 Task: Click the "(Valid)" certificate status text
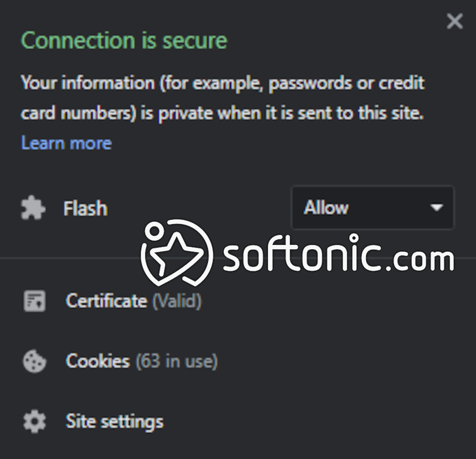coord(176,301)
